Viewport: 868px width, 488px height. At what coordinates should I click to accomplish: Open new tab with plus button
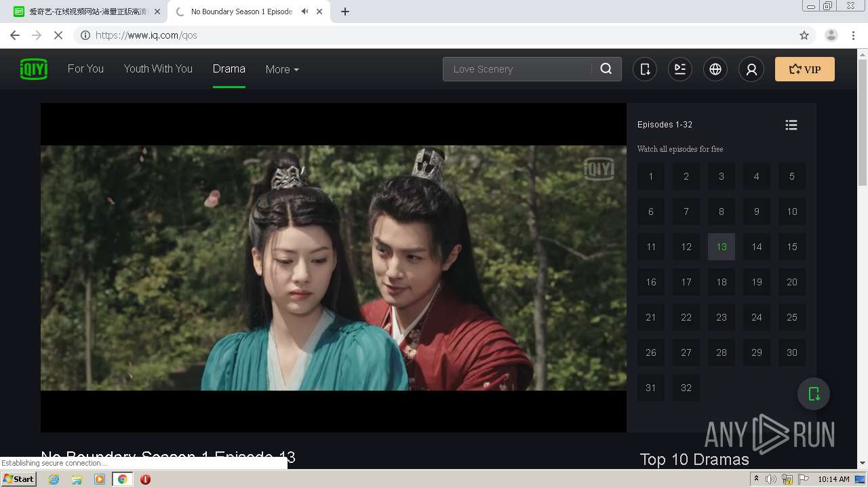click(x=345, y=12)
